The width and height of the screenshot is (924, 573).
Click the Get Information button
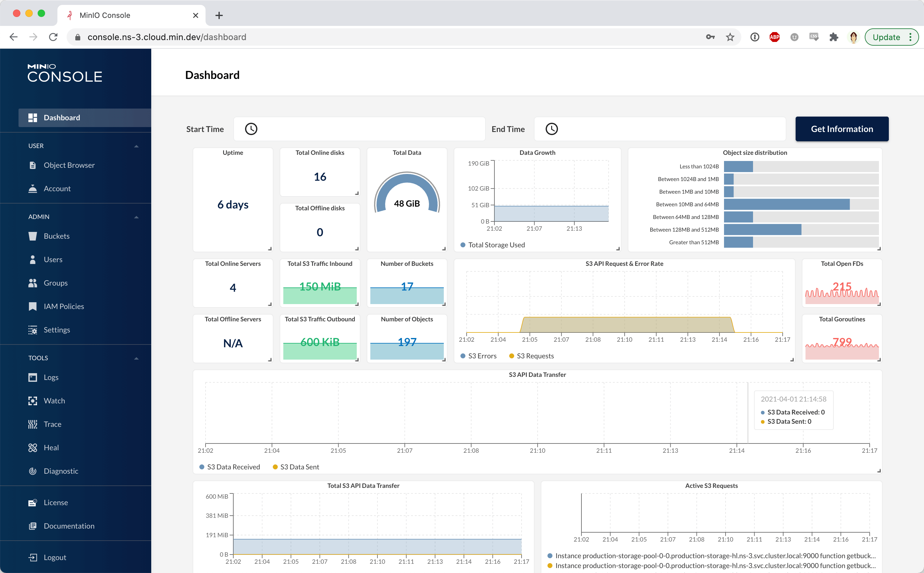(x=842, y=129)
